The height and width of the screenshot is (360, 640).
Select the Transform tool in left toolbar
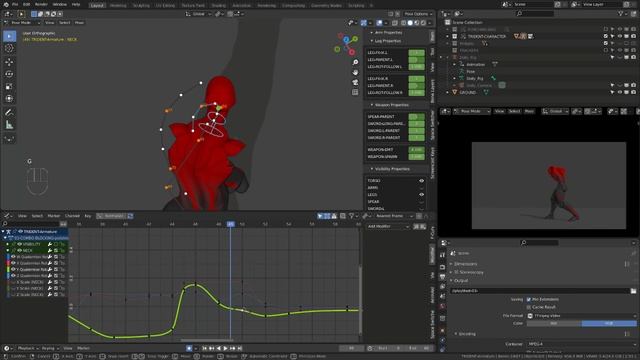[9, 99]
